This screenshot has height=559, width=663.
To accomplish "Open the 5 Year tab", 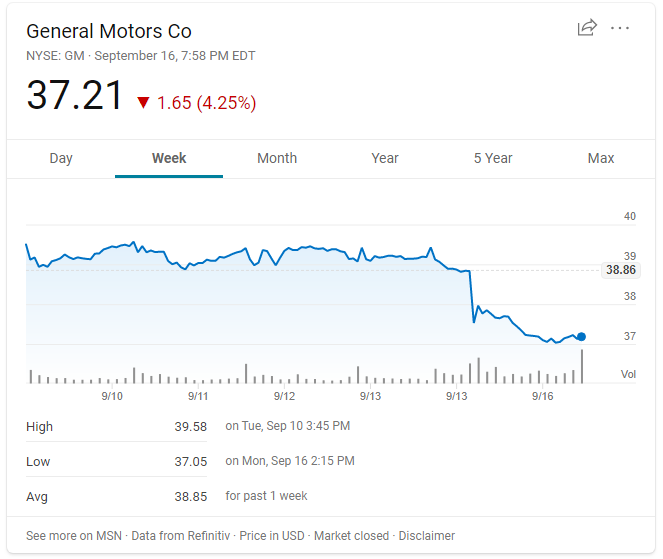I will coord(493,158).
